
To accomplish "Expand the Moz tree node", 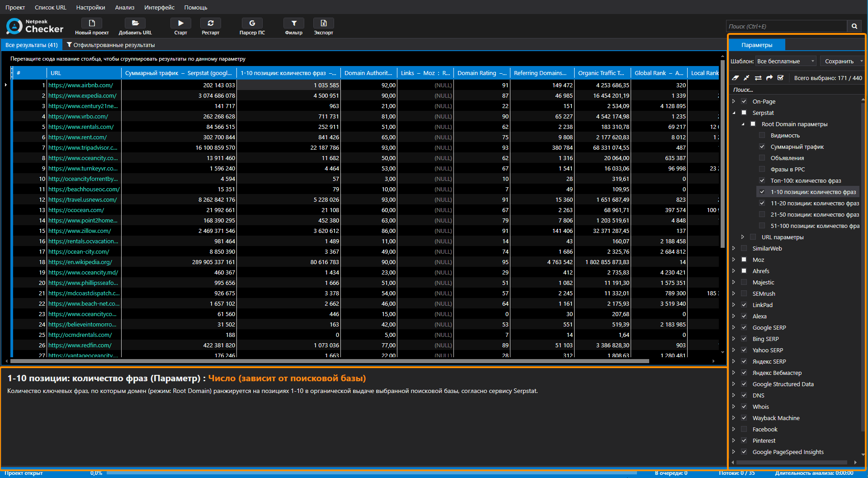I will (x=734, y=260).
